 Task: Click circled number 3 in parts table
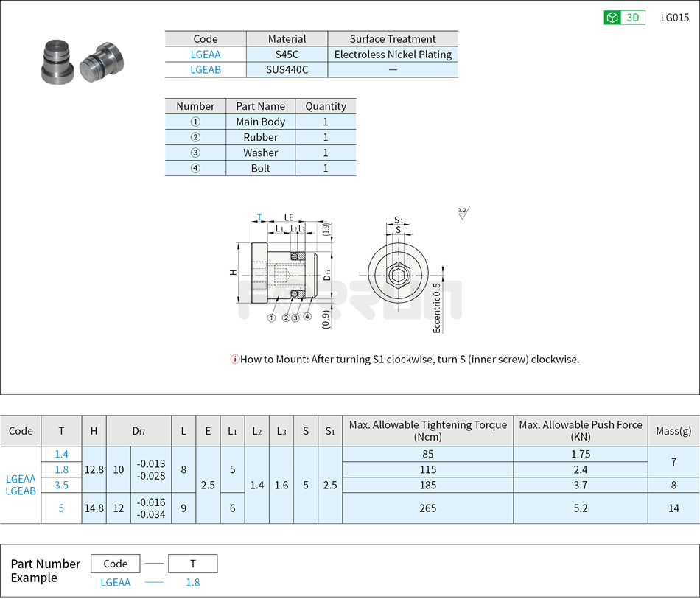point(195,153)
